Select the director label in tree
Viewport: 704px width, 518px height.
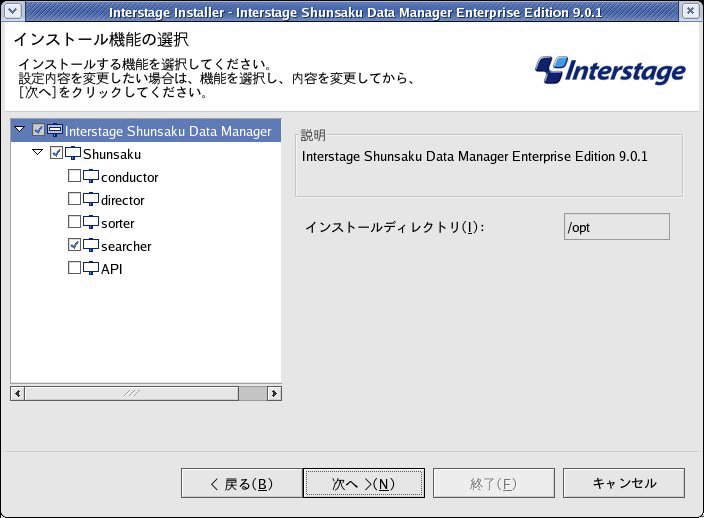click(x=123, y=200)
